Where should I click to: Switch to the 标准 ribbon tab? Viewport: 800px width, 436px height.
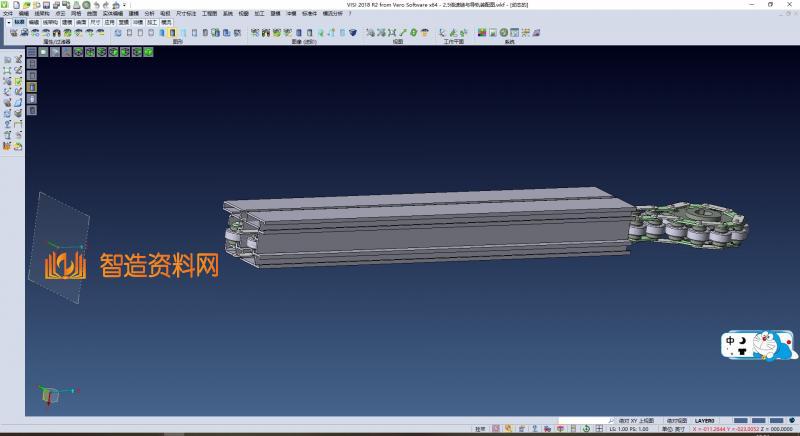click(x=19, y=21)
